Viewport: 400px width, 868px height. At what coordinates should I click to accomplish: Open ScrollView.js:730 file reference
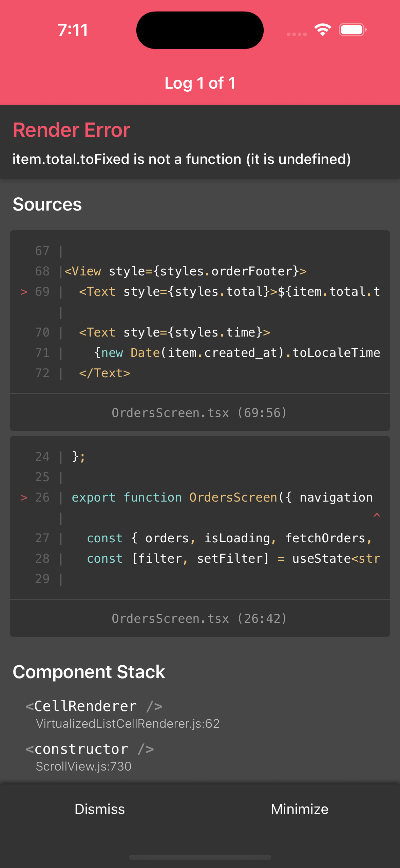[x=83, y=766]
